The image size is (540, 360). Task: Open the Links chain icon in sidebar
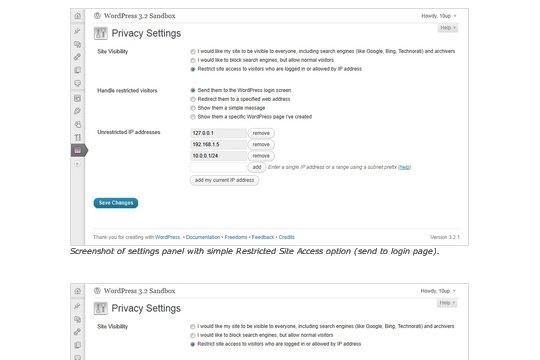[x=77, y=57]
